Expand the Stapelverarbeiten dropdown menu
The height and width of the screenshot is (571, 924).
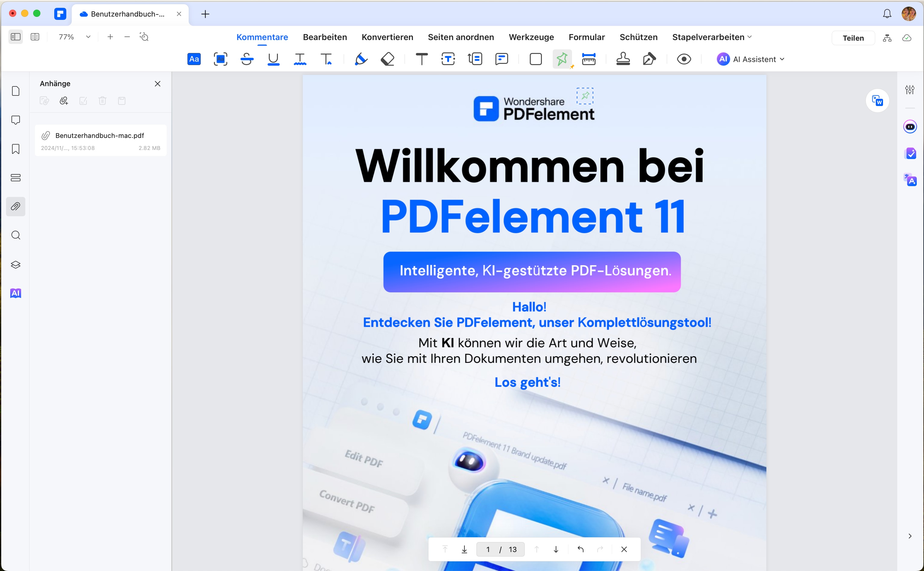pos(712,37)
